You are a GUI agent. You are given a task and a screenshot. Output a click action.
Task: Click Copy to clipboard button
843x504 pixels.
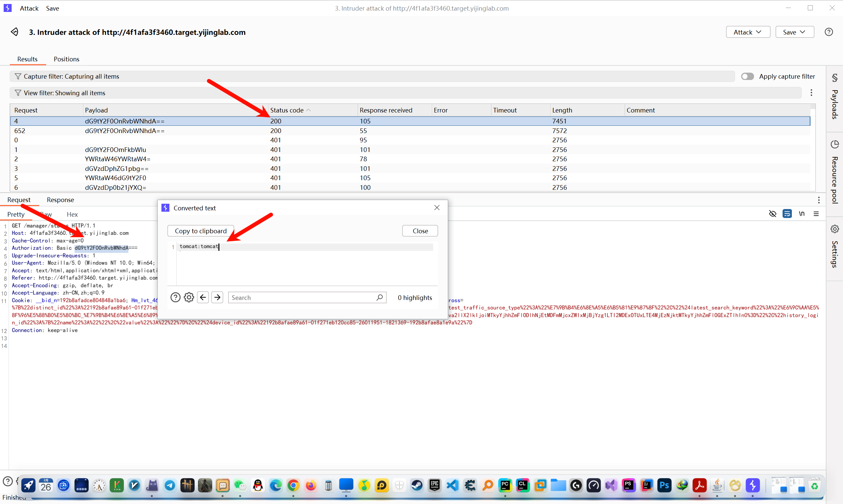pos(201,231)
